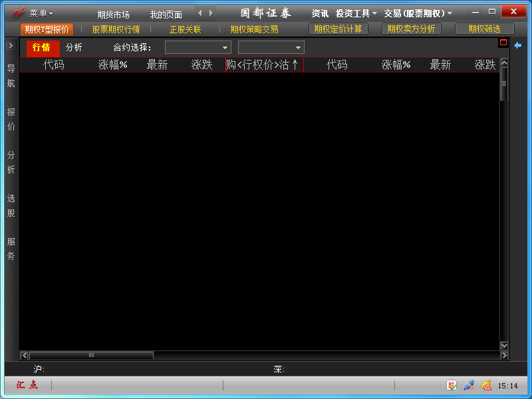The height and width of the screenshot is (399, 532).
Task: Click the 股 stock status icon in status bar
Action: pos(452,386)
